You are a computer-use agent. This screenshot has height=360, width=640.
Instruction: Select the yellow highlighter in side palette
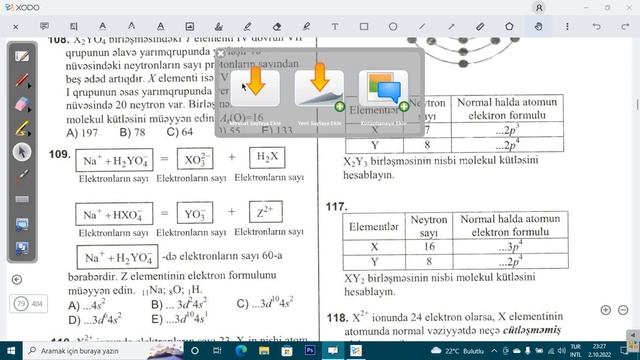coord(21,128)
